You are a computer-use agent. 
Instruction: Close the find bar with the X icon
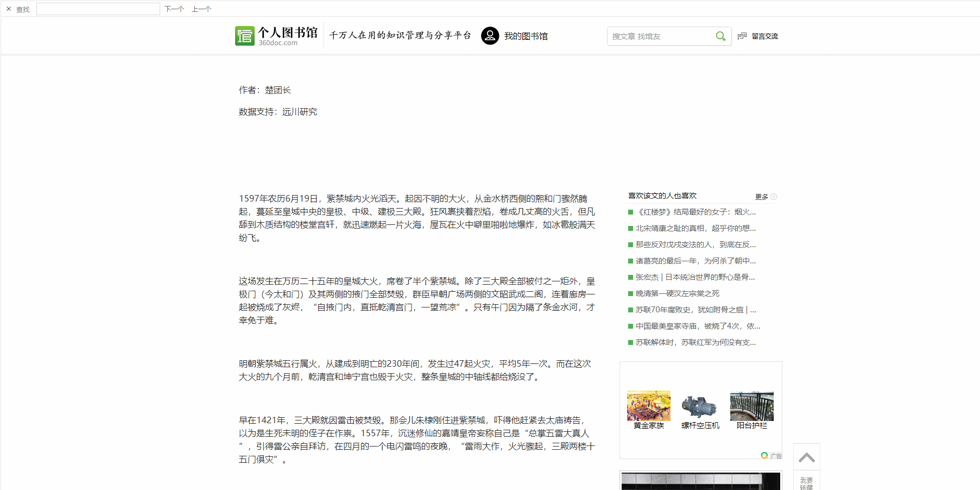click(9, 9)
